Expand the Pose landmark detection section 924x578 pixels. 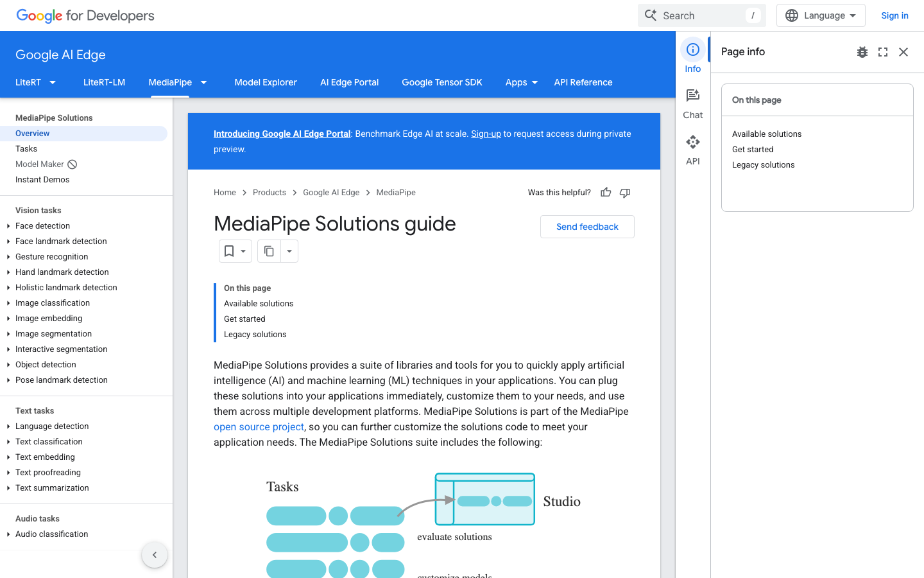(8, 380)
